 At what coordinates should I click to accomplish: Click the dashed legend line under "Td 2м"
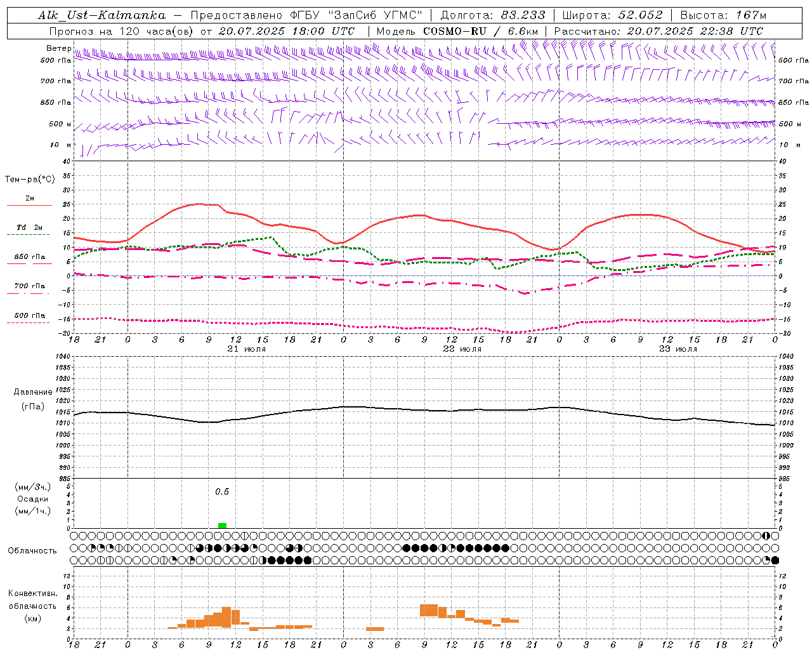29,235
